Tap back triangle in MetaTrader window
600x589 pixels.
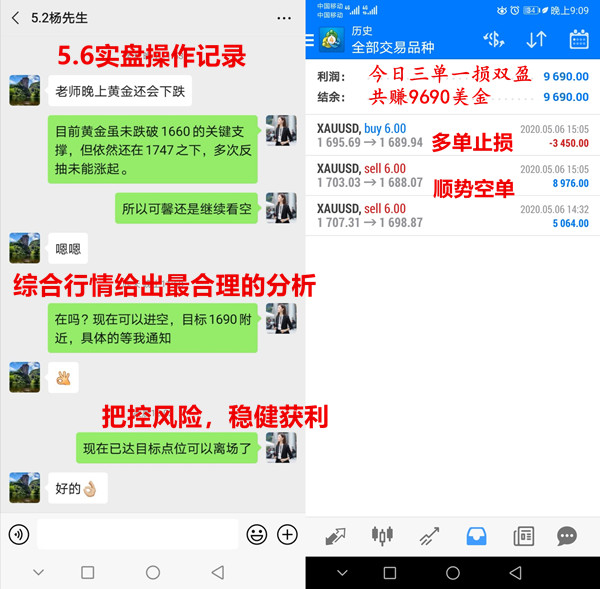click(515, 573)
